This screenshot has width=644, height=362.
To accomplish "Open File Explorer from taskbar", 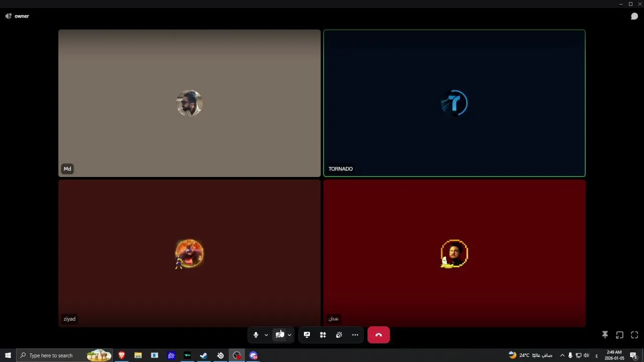I will 138,355.
